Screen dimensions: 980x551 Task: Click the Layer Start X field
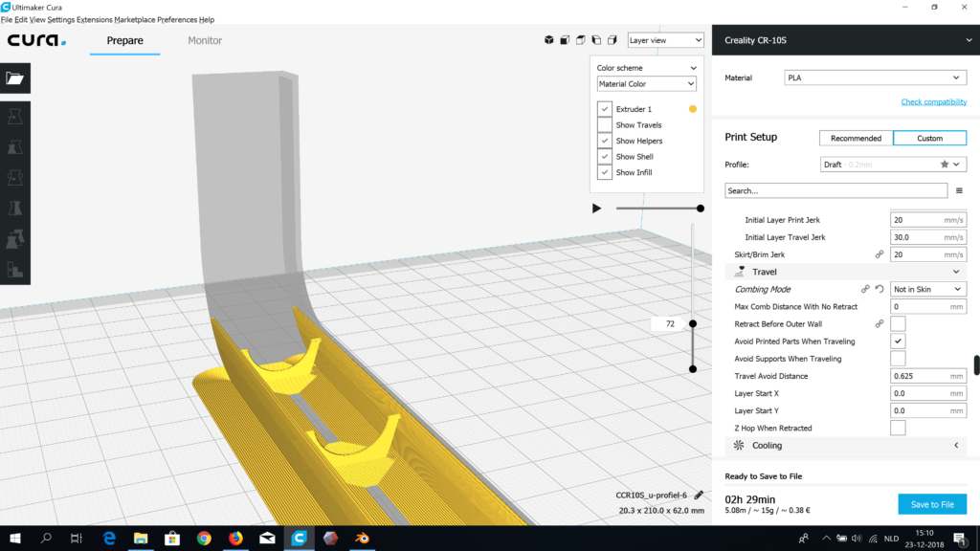[928, 393]
